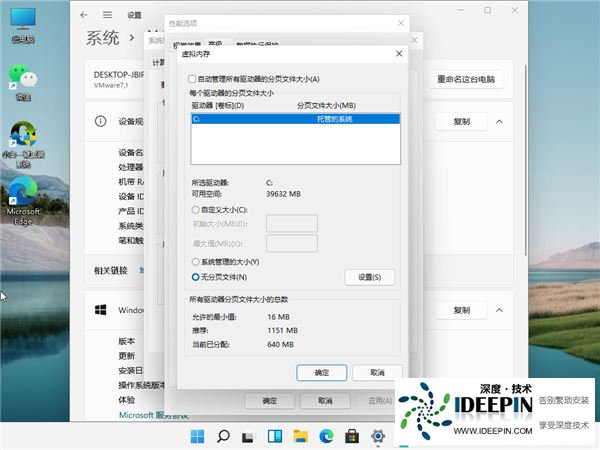This screenshot has width=600, height=450.
Task: Select No paging file radio option
Action: pyautogui.click(x=196, y=277)
